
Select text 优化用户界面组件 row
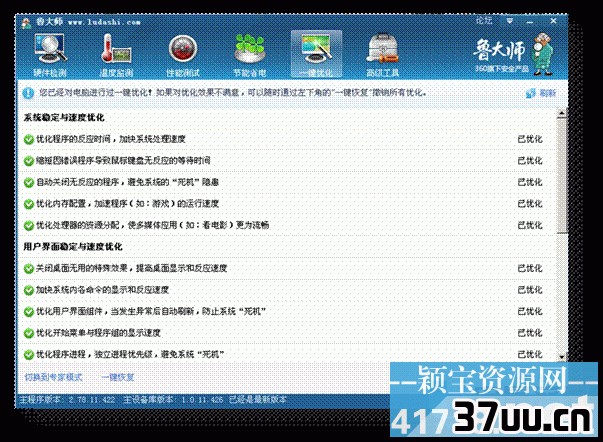click(x=151, y=312)
